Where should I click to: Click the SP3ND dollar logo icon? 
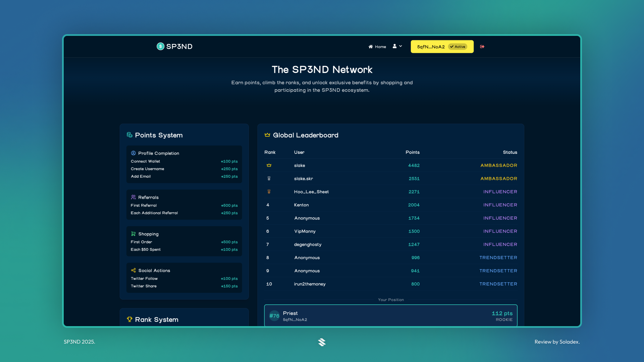coord(160,46)
